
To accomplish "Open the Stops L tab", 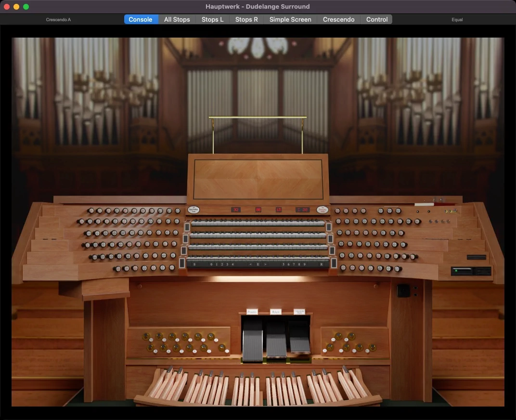I will (x=212, y=19).
